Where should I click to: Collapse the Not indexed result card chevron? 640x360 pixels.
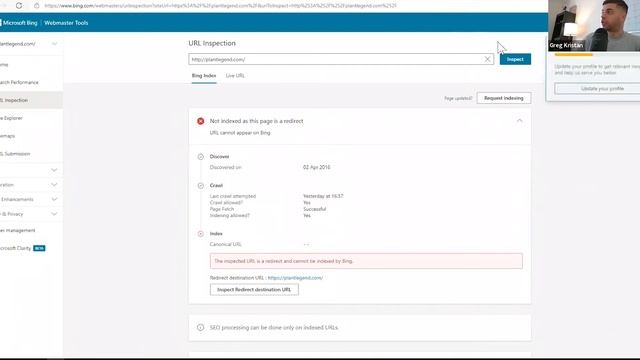coord(519,121)
